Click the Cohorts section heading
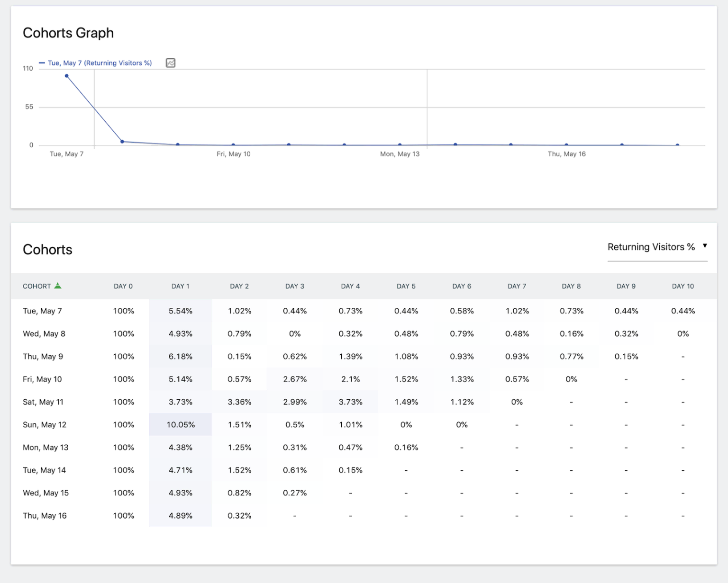The image size is (728, 583). tap(47, 250)
